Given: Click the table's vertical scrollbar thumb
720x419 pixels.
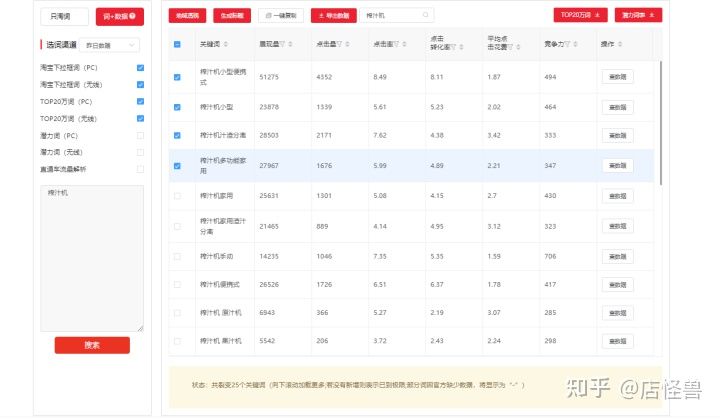Looking at the screenshot, I should (x=661, y=123).
